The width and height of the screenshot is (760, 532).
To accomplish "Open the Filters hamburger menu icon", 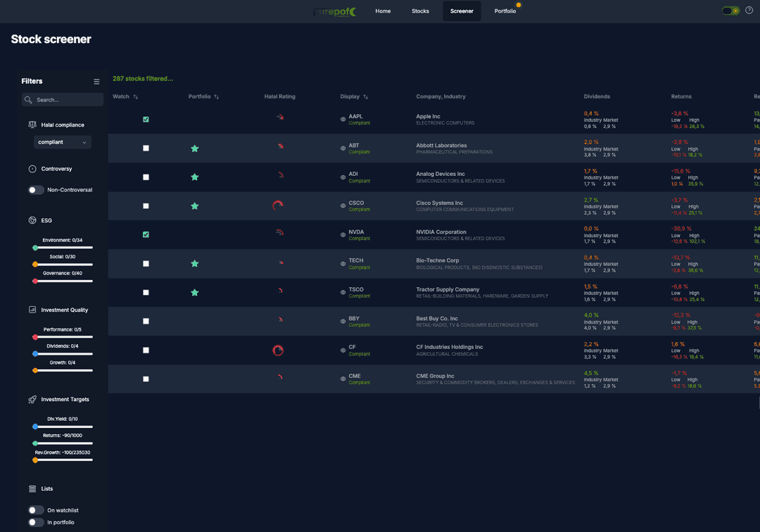I will 96,82.
